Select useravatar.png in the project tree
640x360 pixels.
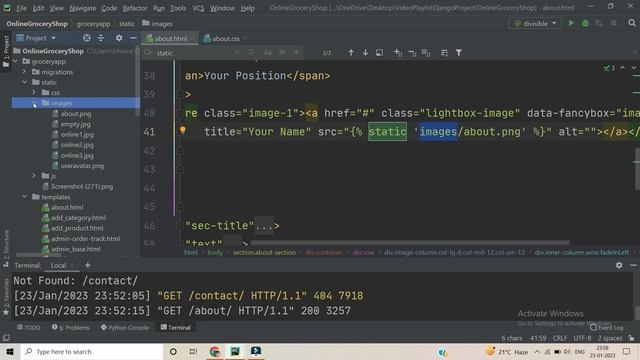pos(82,166)
